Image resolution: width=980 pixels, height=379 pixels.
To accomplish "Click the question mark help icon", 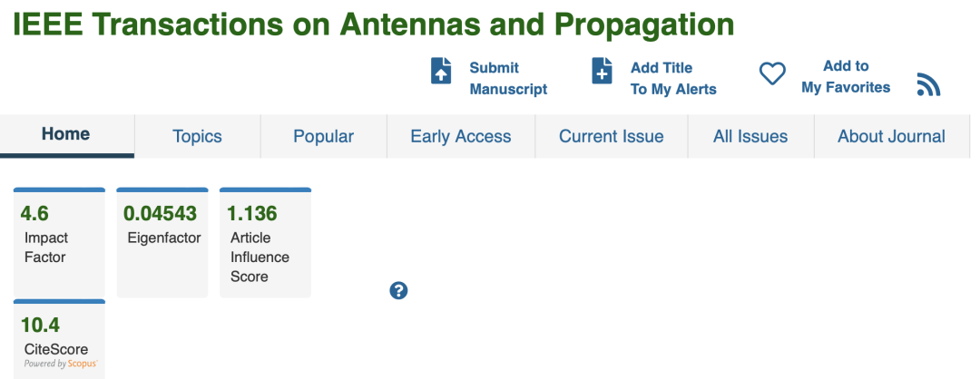I will click(x=398, y=290).
